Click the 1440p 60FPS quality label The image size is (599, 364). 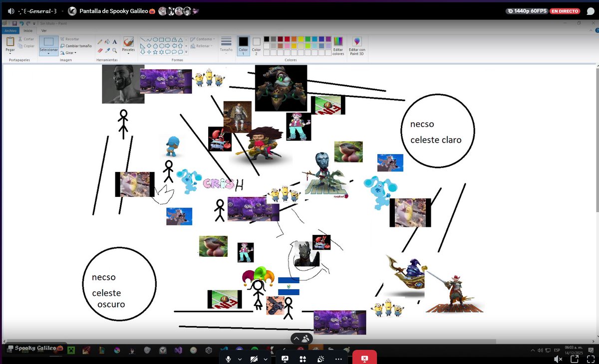(x=527, y=11)
